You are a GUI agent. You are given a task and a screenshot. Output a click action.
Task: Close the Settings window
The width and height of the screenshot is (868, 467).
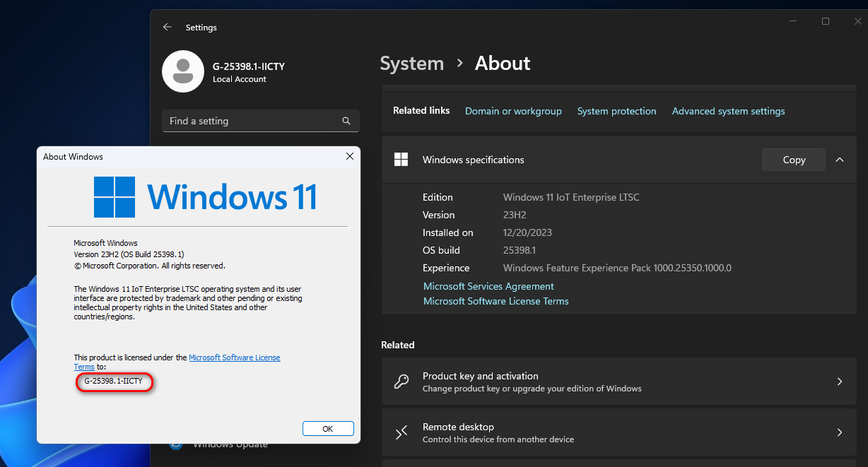(x=857, y=22)
